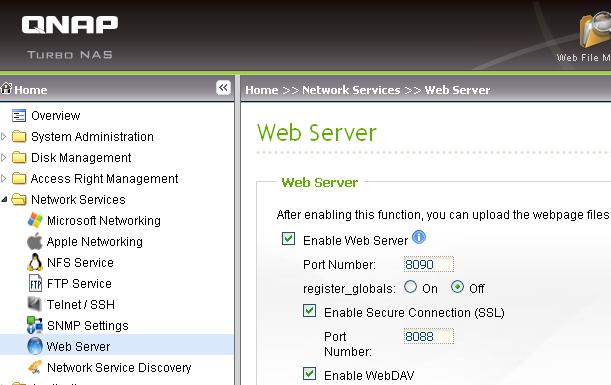Set register_globals to Off
The width and height of the screenshot is (611, 385).
[x=457, y=287]
